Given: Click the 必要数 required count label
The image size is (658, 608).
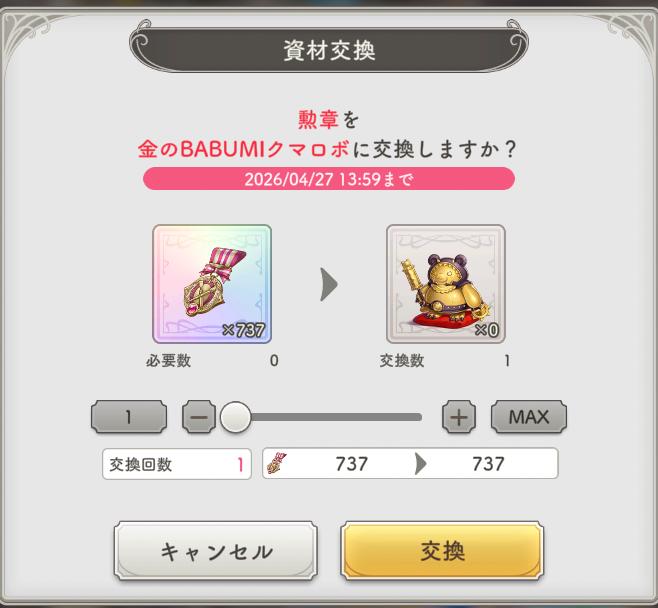Looking at the screenshot, I should pyautogui.click(x=168, y=360).
